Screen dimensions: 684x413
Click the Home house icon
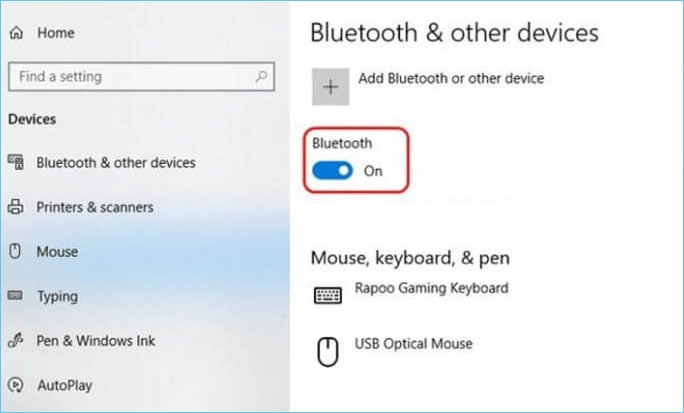point(16,33)
